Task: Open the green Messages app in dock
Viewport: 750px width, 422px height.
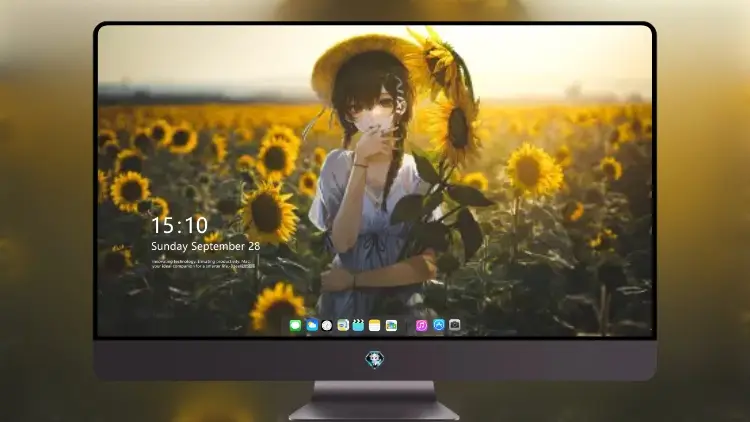Action: [x=295, y=325]
